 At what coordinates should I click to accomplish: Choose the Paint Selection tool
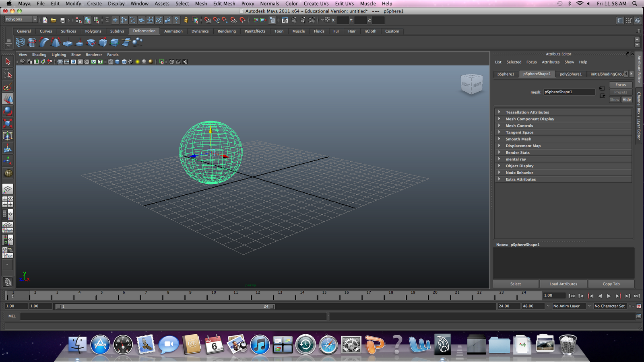8,86
